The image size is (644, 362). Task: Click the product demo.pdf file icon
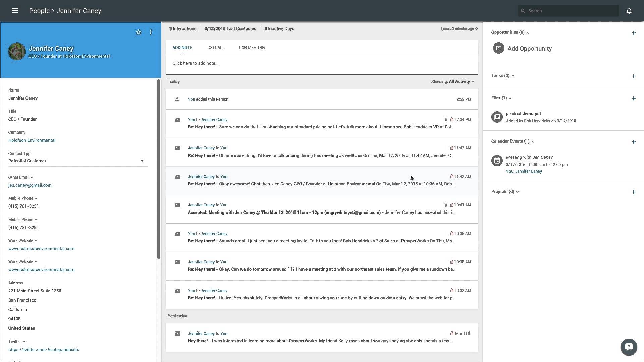coord(497,117)
